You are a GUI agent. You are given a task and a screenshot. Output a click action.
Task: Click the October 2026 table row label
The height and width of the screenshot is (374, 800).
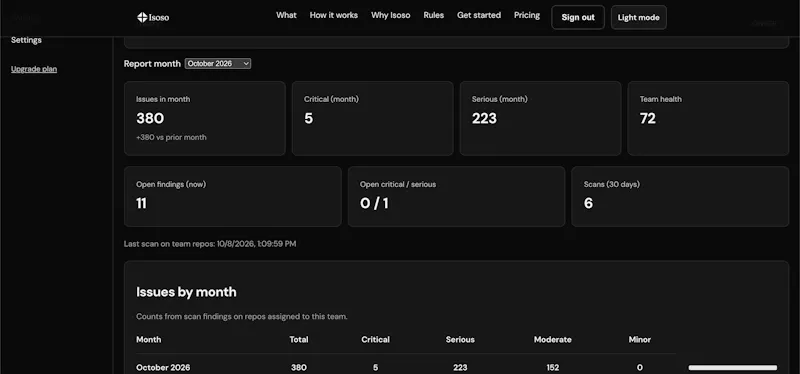(x=163, y=367)
